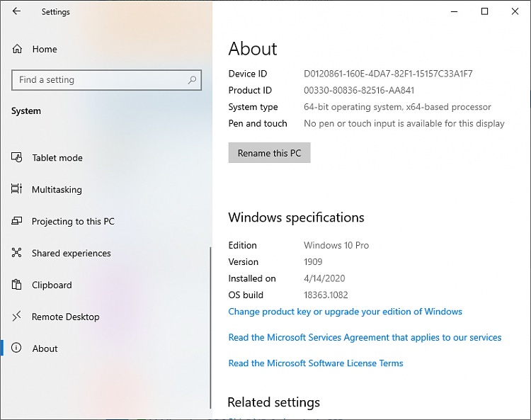Click the Windows specifications heading
This screenshot has height=420, width=531.
pos(297,217)
